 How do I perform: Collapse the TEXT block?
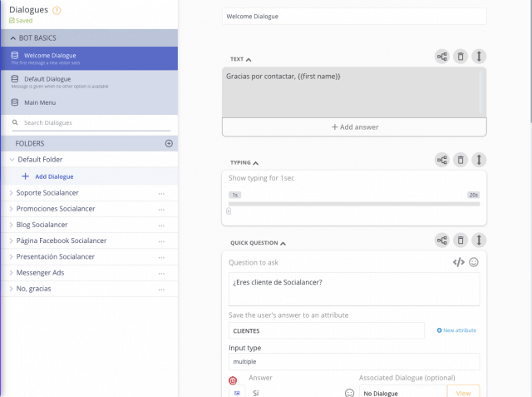[249, 60]
